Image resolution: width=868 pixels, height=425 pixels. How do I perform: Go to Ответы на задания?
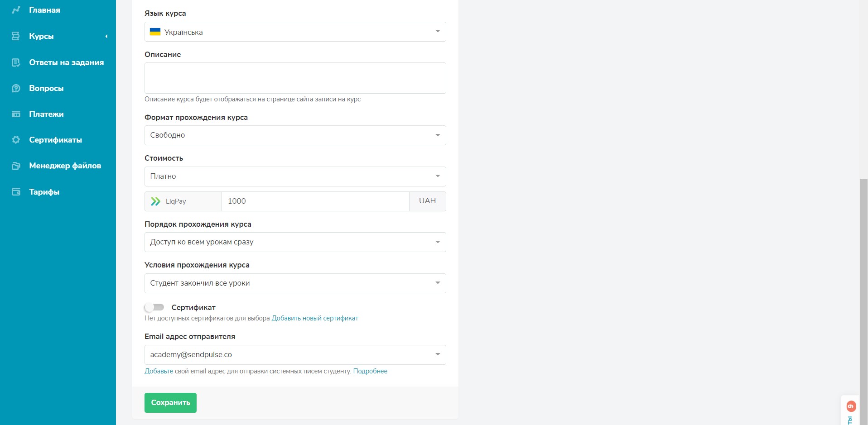click(66, 62)
